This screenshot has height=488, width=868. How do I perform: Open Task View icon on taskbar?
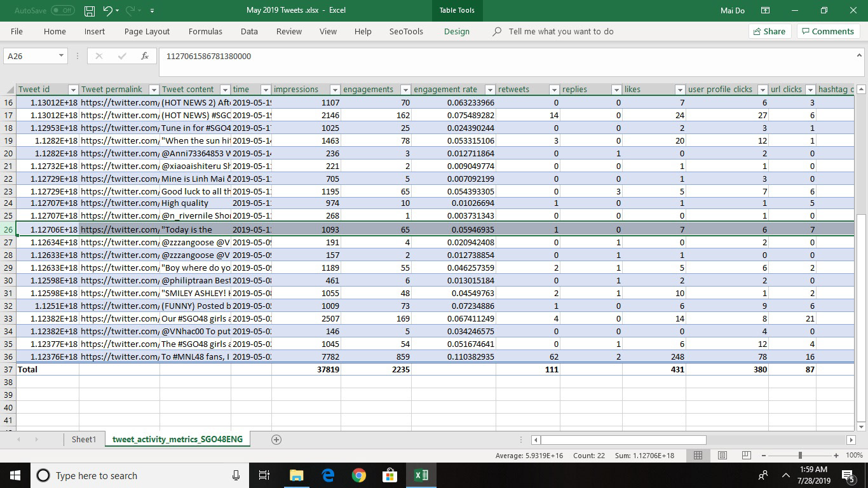click(265, 475)
